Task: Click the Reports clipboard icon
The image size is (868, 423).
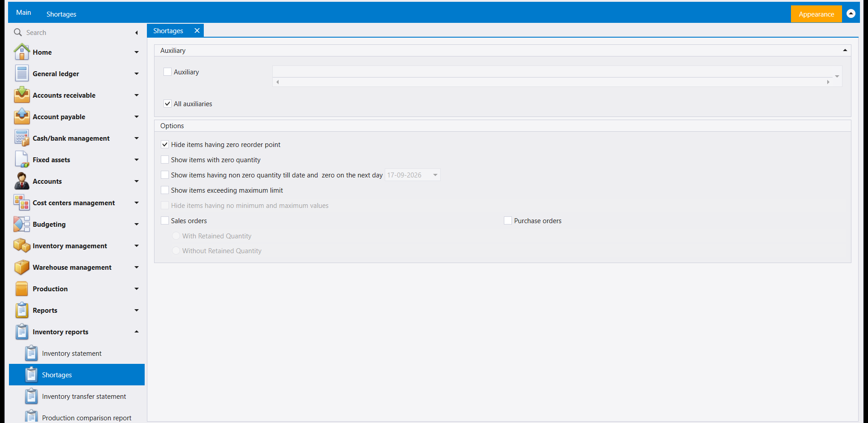Action: (21, 310)
